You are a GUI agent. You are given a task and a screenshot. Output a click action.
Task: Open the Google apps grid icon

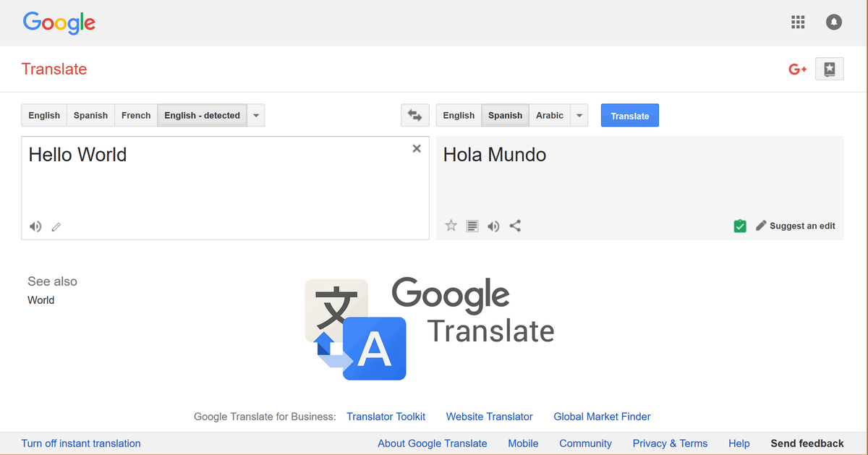click(798, 22)
